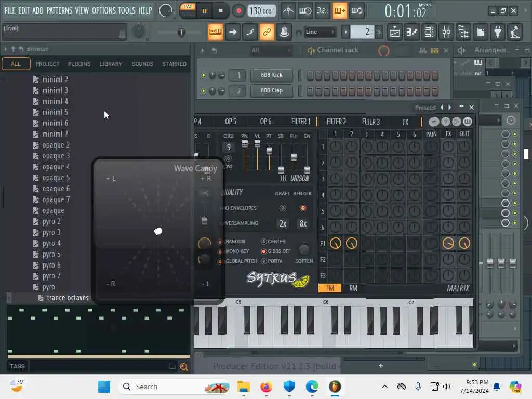Toggle wait for input icon
This screenshot has width=532, height=399.
point(305,11)
